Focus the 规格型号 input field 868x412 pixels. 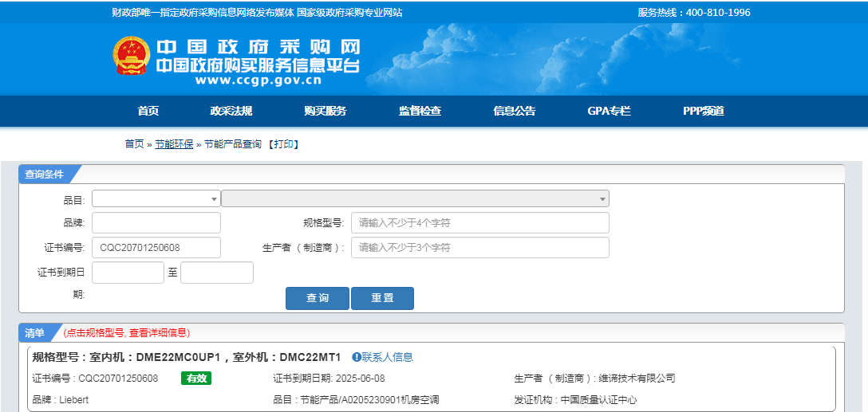click(480, 223)
